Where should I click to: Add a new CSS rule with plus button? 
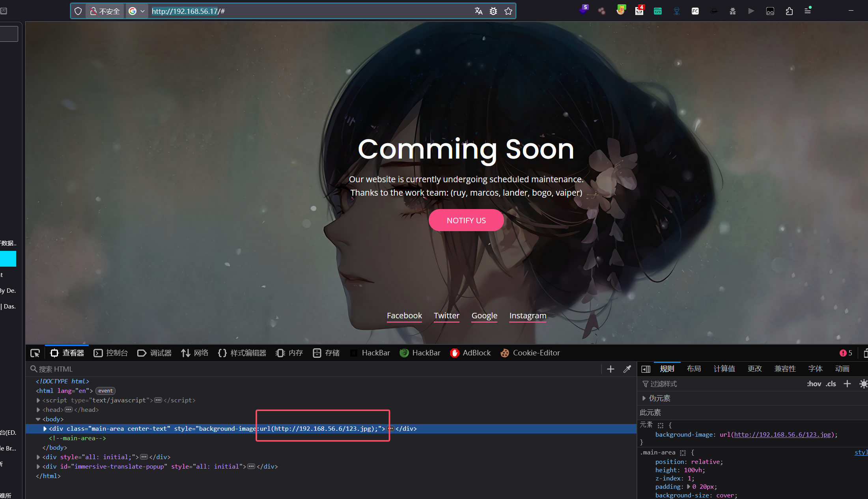tap(847, 384)
